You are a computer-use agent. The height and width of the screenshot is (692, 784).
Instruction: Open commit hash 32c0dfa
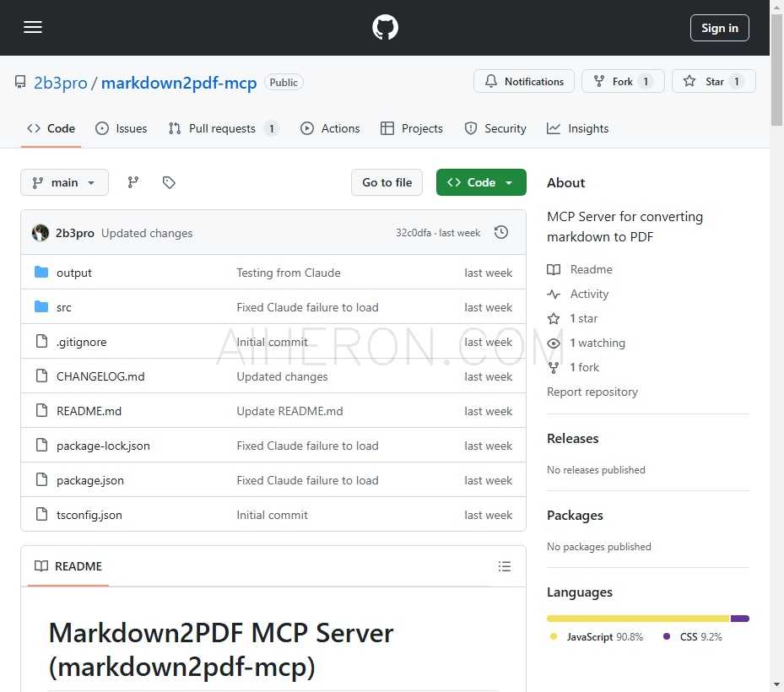(413, 233)
